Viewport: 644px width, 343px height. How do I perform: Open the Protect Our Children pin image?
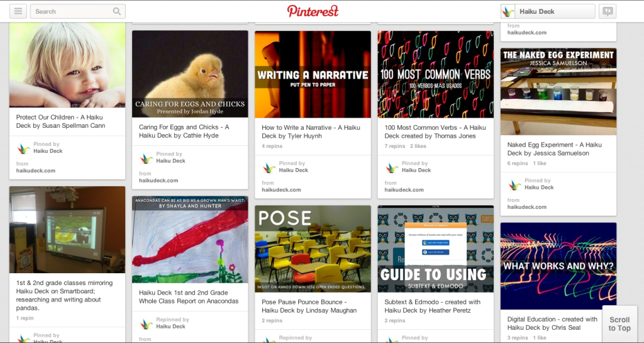pos(67,65)
